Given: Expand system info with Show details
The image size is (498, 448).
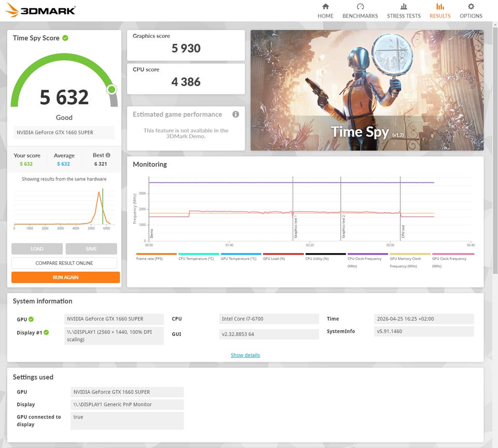Looking at the screenshot, I should pos(245,355).
